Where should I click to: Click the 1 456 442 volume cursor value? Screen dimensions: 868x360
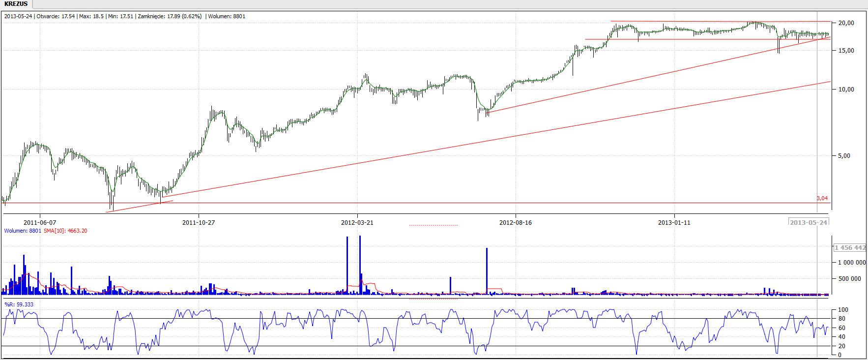coord(850,248)
